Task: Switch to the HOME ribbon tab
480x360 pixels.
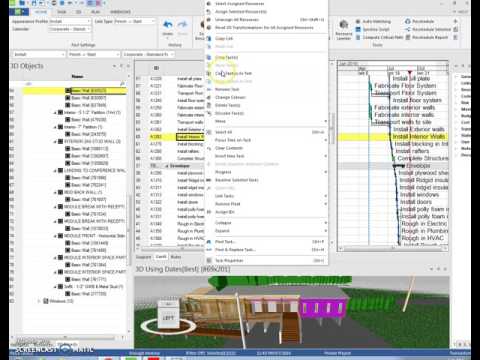Action: coord(41,12)
